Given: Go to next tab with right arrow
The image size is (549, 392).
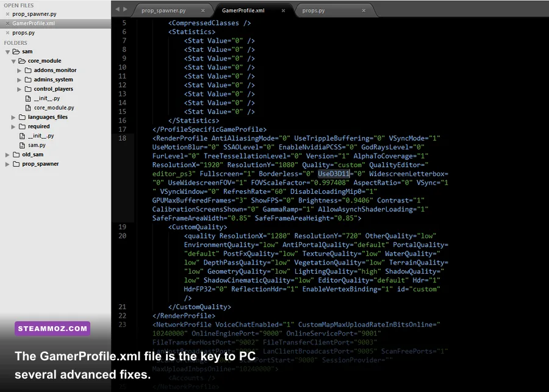Looking at the screenshot, I should pos(125,9).
